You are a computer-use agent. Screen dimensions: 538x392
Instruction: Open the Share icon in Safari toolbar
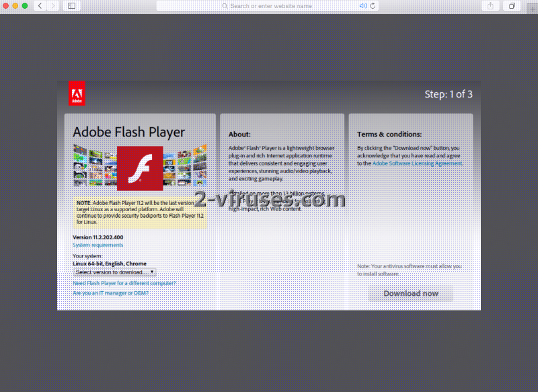click(x=490, y=6)
